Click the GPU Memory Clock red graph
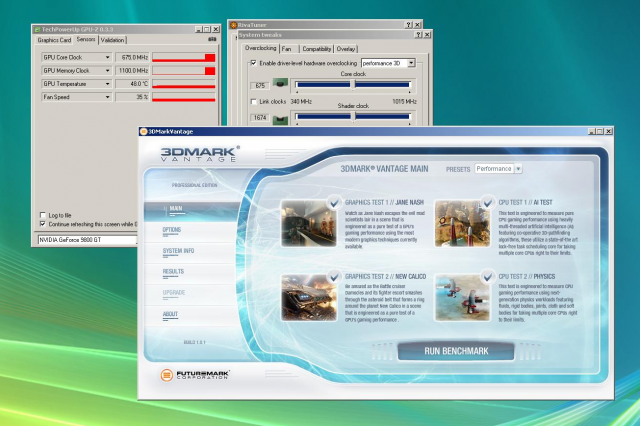 click(x=184, y=71)
